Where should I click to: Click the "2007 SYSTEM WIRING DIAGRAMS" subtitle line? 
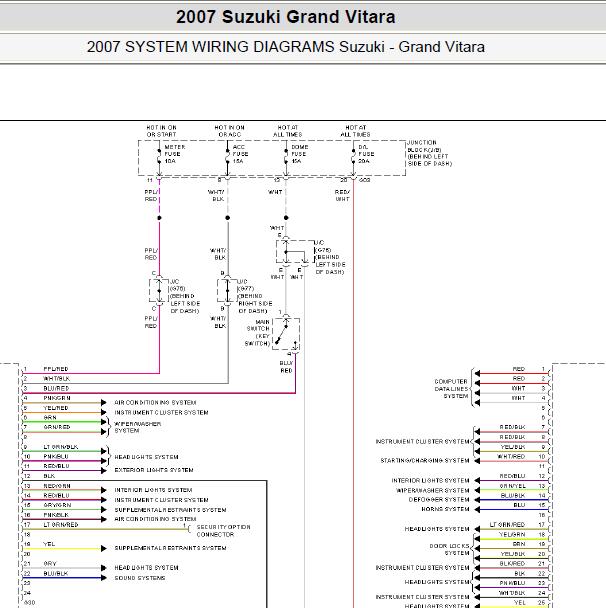pyautogui.click(x=286, y=47)
